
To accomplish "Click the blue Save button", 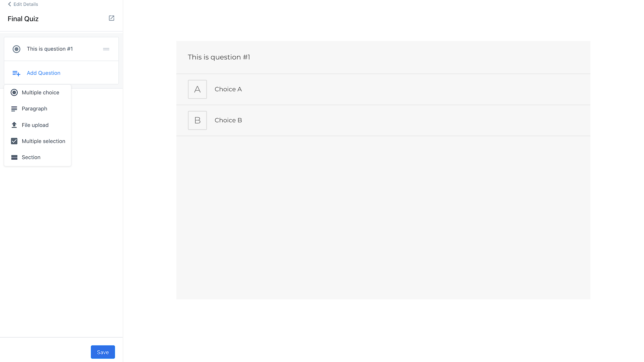I will click(103, 352).
